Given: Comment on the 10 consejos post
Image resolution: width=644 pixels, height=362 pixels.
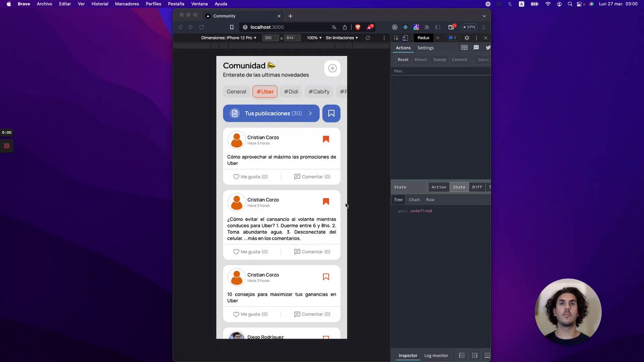Looking at the screenshot, I should 312,314.
